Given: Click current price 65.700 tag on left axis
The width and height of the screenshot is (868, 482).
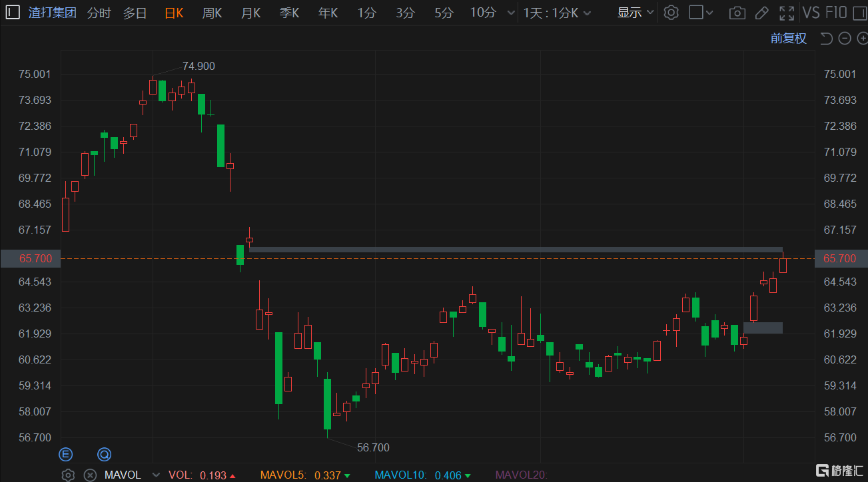Looking at the screenshot, I should point(30,258).
